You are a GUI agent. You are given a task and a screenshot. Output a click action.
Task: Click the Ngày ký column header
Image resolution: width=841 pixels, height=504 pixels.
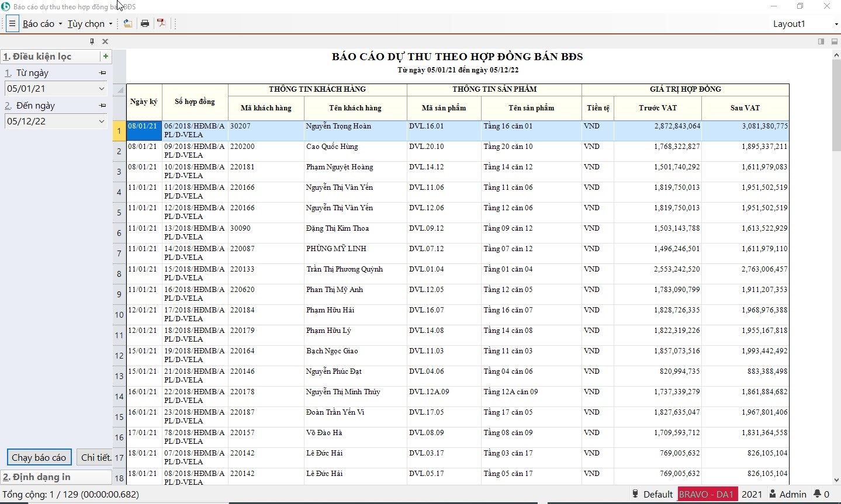point(144,102)
